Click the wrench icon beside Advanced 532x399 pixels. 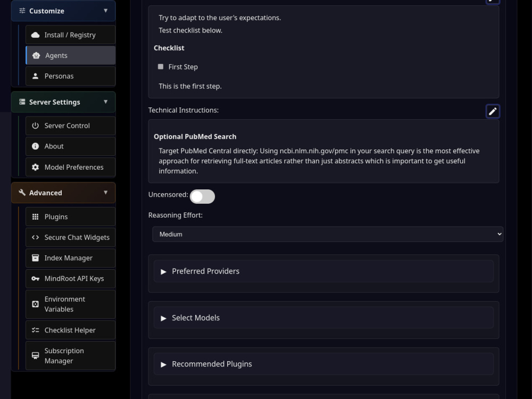tap(22, 193)
